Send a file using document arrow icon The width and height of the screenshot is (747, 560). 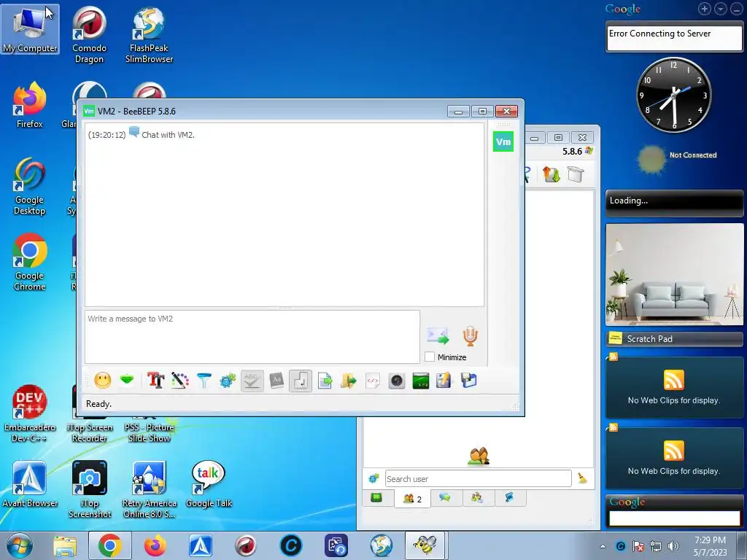point(325,381)
